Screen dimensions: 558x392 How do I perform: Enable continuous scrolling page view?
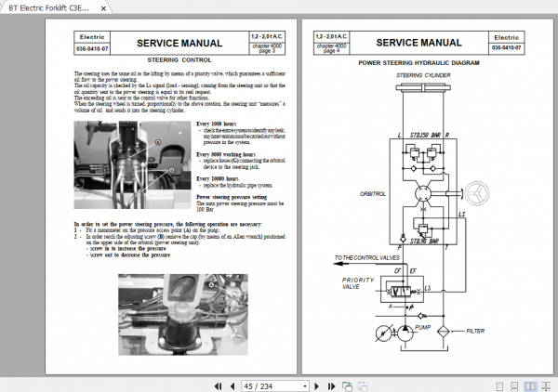tap(514, 386)
